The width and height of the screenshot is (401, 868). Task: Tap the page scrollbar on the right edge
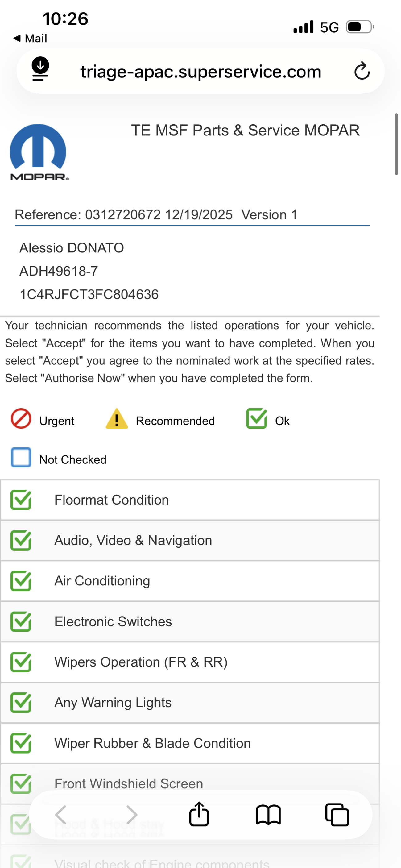click(x=397, y=144)
